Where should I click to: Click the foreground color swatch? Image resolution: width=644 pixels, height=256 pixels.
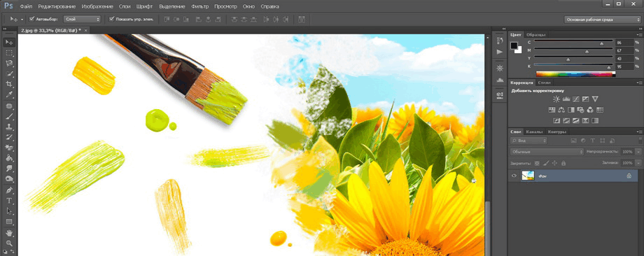514,45
